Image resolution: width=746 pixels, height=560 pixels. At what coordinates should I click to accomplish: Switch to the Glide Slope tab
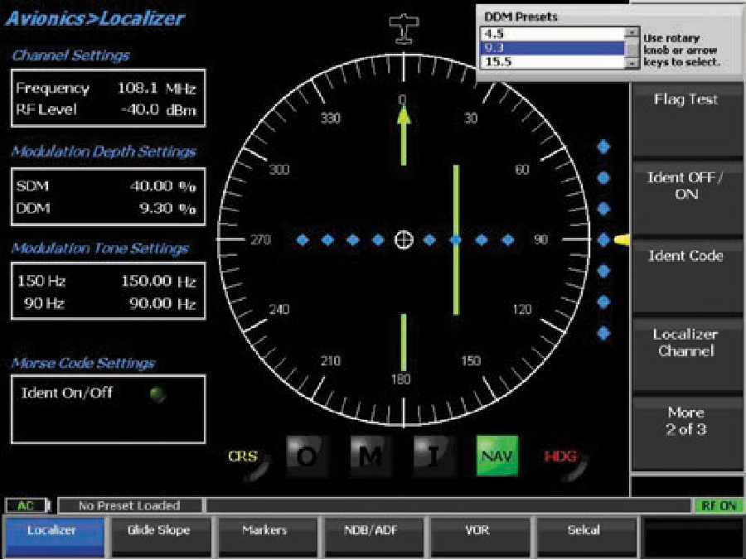click(158, 530)
